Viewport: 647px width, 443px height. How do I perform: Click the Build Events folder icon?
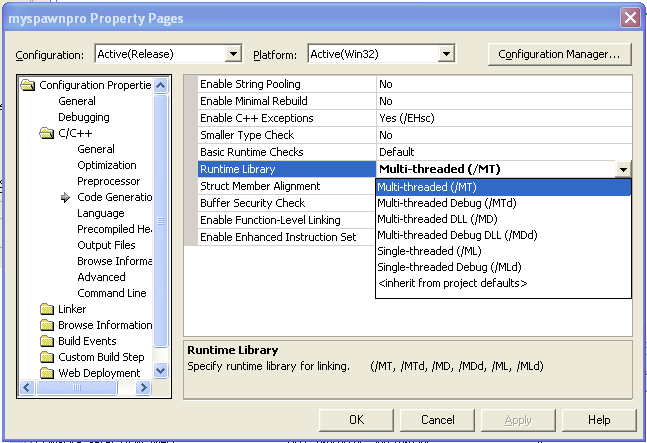coord(47,341)
